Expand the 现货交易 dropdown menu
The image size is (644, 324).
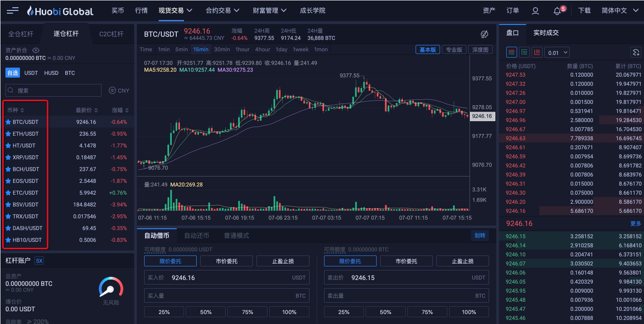(175, 10)
